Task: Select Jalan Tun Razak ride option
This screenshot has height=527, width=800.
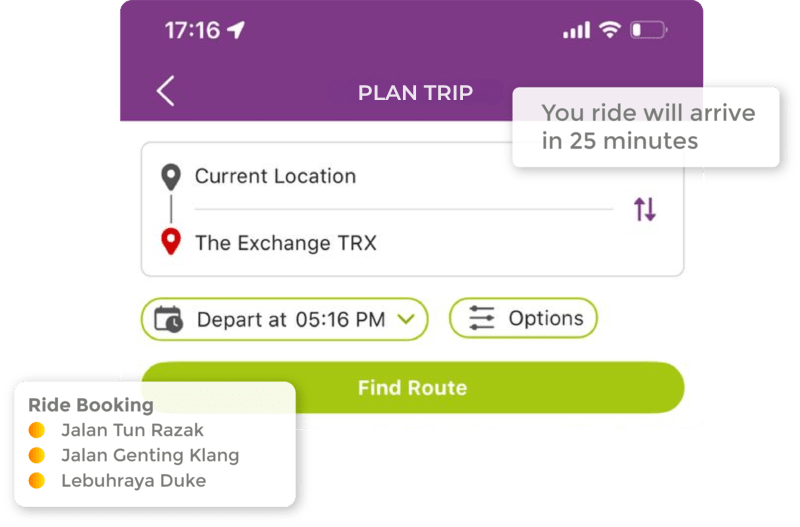Action: point(131,430)
